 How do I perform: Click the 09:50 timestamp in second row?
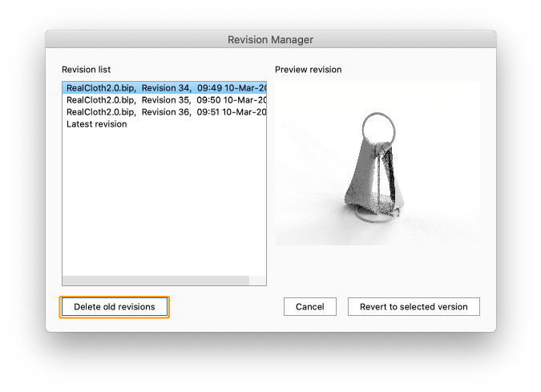pos(208,99)
